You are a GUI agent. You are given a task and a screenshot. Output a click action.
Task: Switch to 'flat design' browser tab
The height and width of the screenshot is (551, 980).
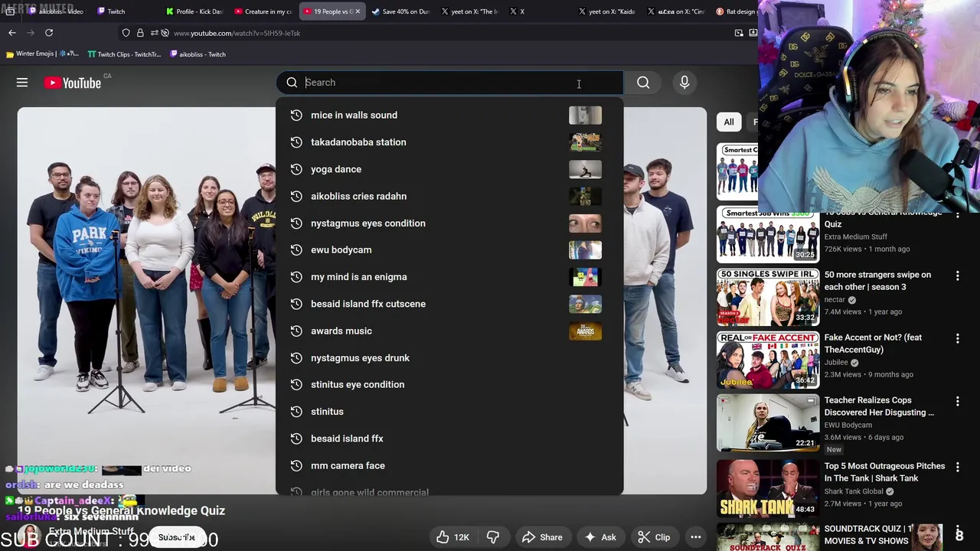tap(737, 11)
